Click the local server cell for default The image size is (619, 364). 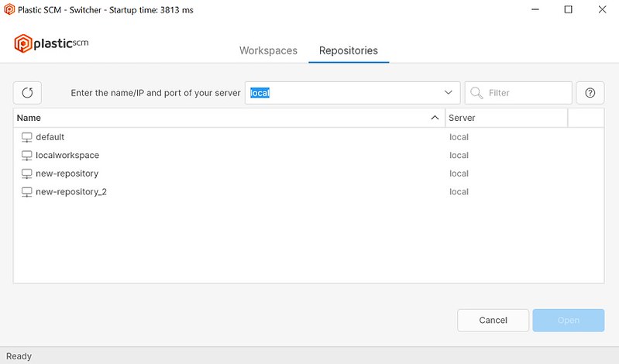point(459,137)
